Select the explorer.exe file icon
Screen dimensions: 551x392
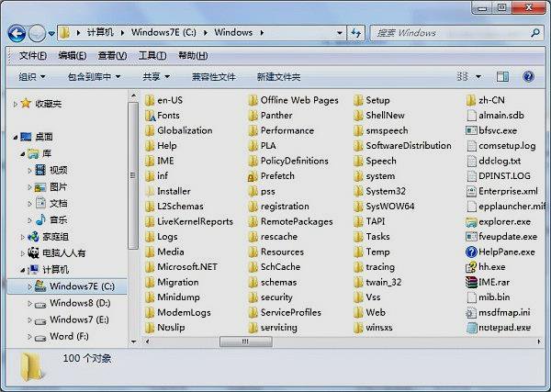471,221
